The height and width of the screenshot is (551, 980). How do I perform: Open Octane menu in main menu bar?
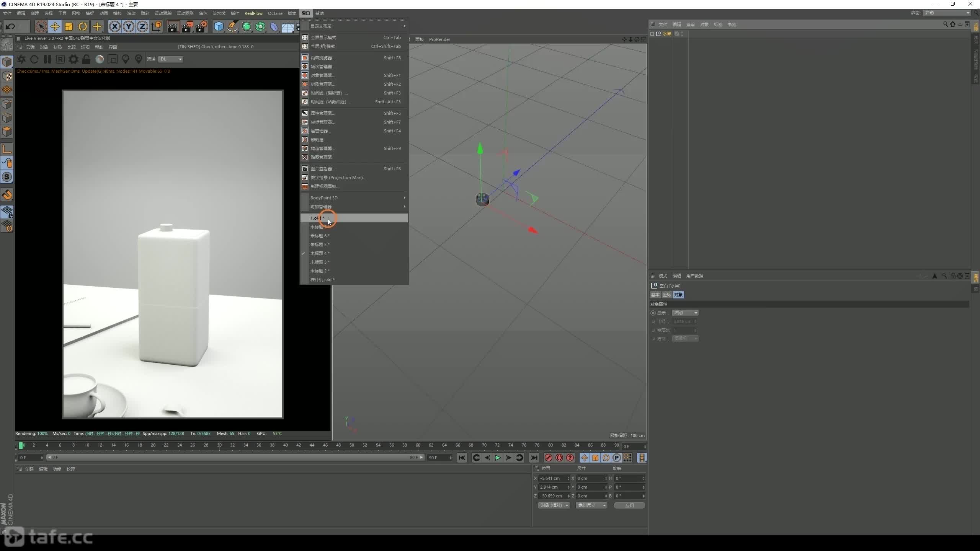point(275,13)
